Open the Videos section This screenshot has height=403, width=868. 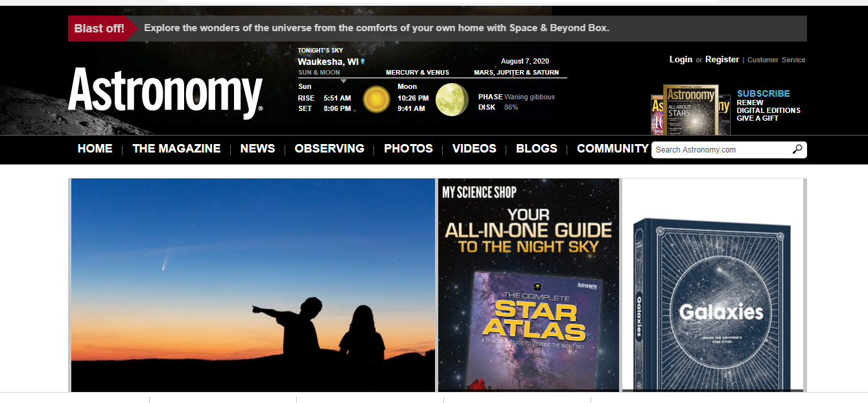[475, 149]
